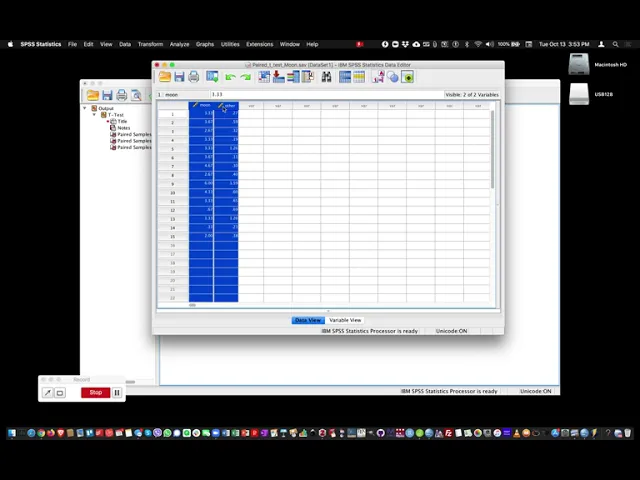Save icon in the Output viewer window
This screenshot has width=640, height=480.
coord(107,95)
